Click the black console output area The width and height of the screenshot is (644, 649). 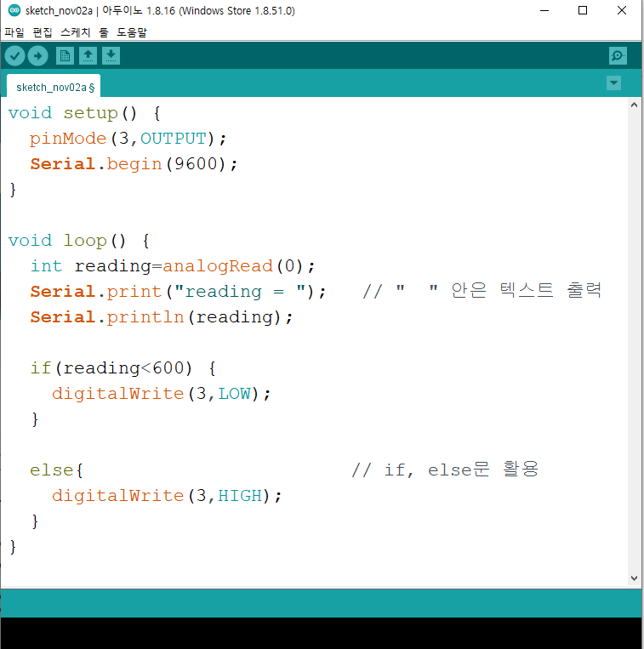click(x=322, y=634)
